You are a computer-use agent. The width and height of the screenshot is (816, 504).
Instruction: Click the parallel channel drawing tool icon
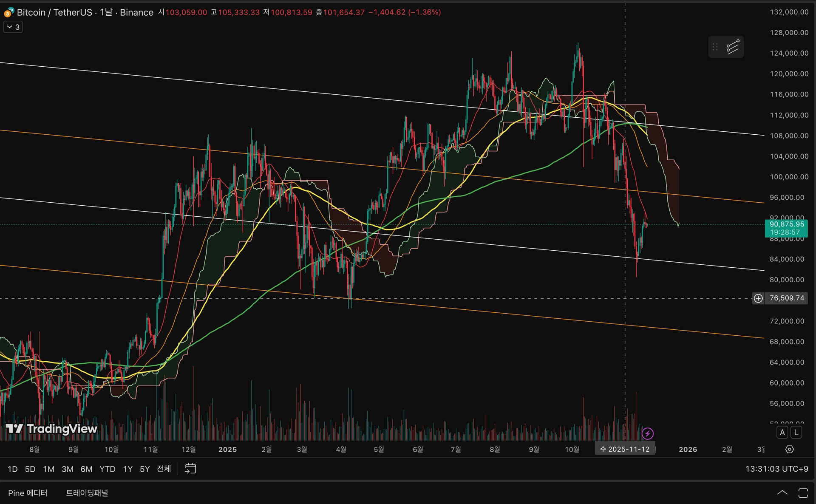pyautogui.click(x=733, y=47)
